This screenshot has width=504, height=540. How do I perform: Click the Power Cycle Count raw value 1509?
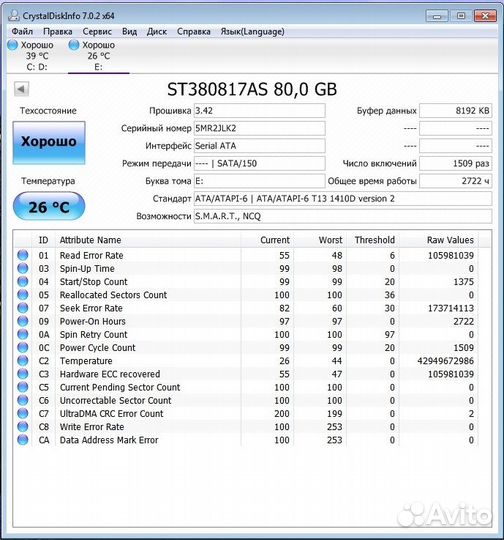point(463,348)
